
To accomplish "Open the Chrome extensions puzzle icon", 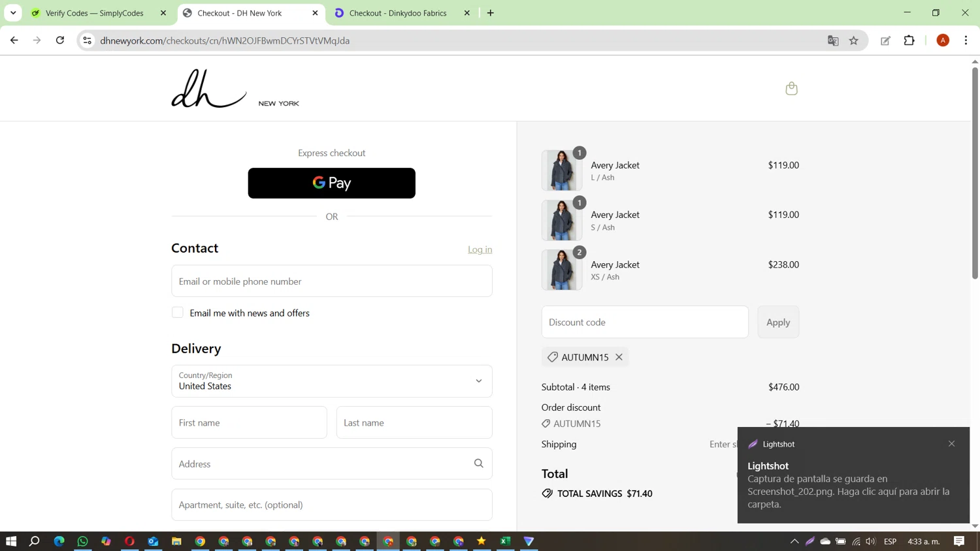I will (909, 40).
